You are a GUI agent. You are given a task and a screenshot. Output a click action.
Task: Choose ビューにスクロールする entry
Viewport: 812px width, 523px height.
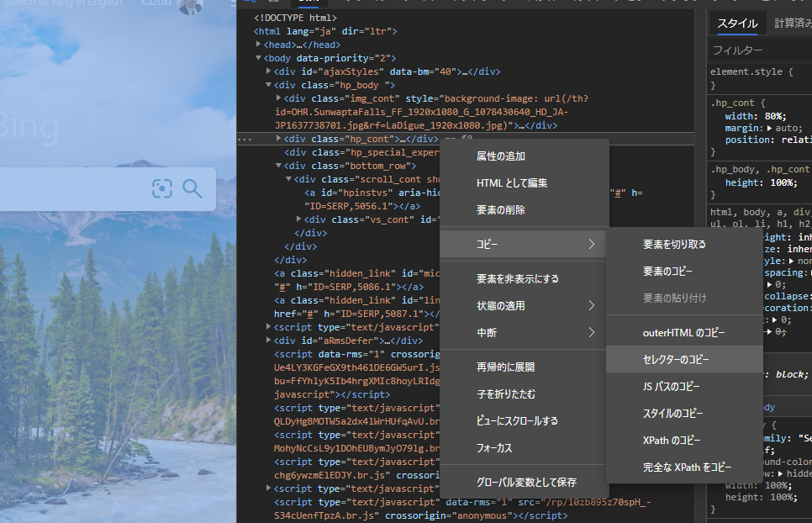coord(523,421)
